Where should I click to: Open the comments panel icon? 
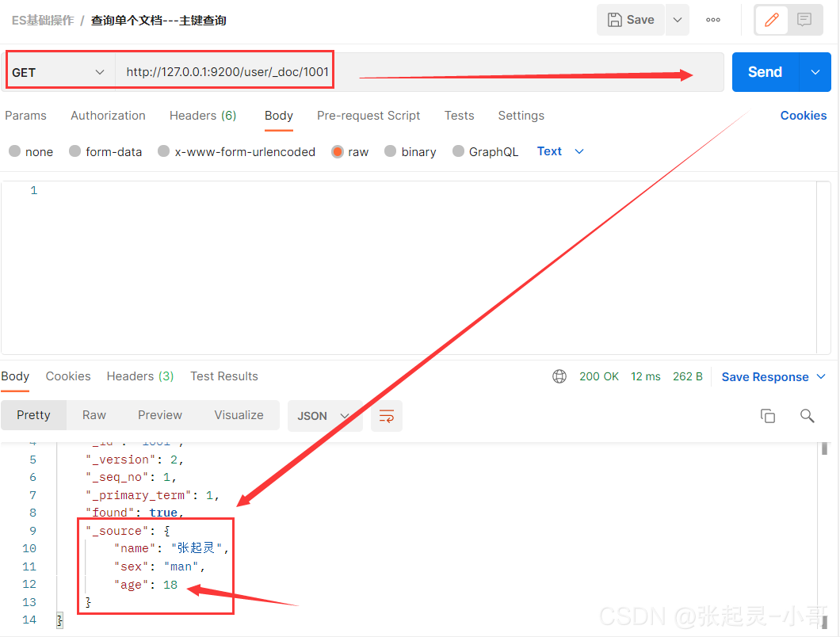pyautogui.click(x=804, y=21)
